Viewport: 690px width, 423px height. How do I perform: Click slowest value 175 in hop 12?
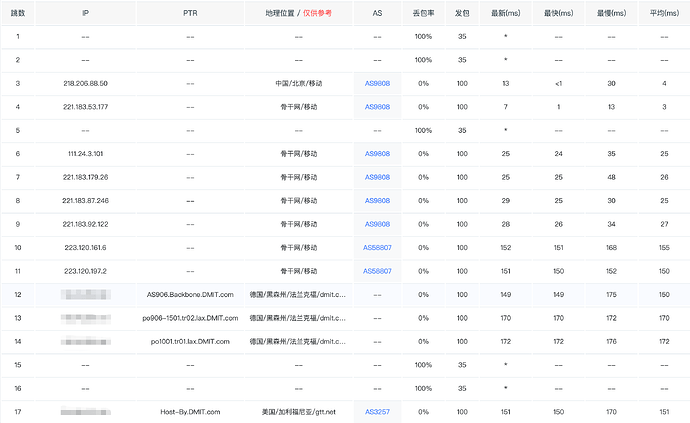[x=611, y=294]
